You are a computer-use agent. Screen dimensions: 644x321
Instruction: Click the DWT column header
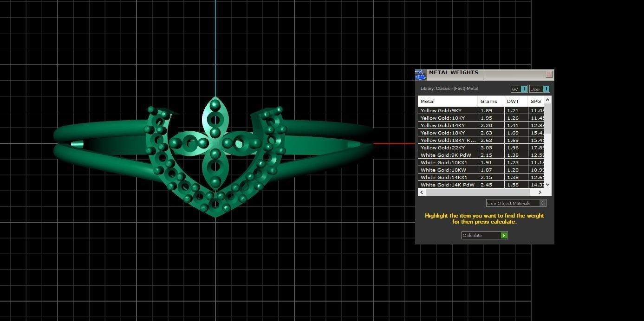pos(516,101)
